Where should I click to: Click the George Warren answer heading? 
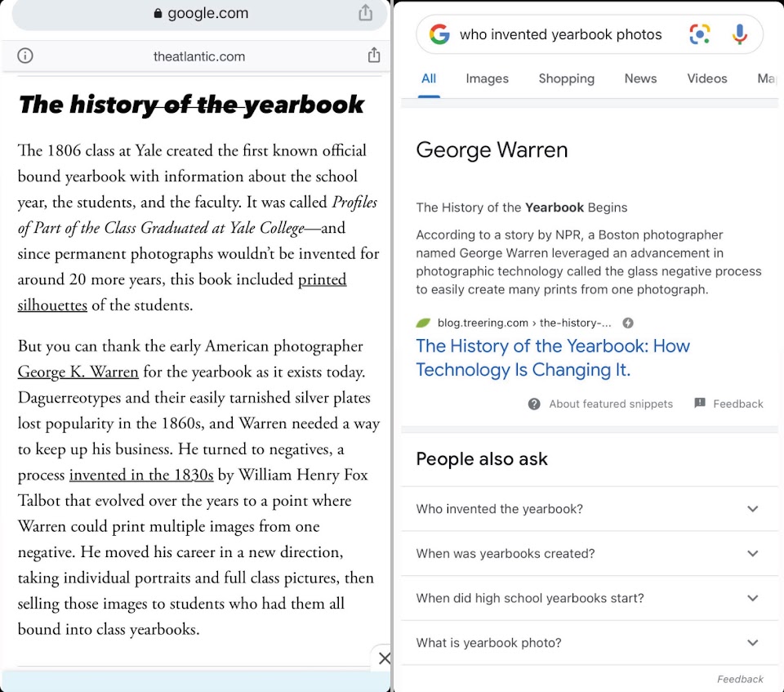[492, 150]
